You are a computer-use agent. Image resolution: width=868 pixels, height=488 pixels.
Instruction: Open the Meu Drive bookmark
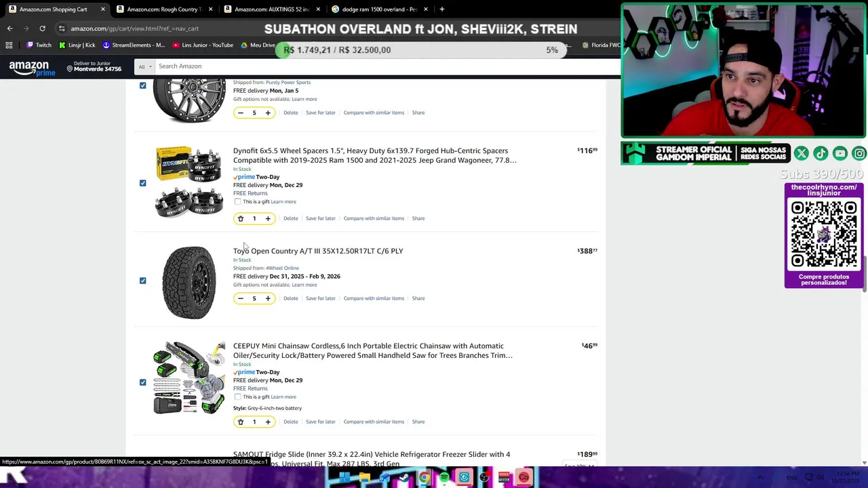(x=258, y=45)
